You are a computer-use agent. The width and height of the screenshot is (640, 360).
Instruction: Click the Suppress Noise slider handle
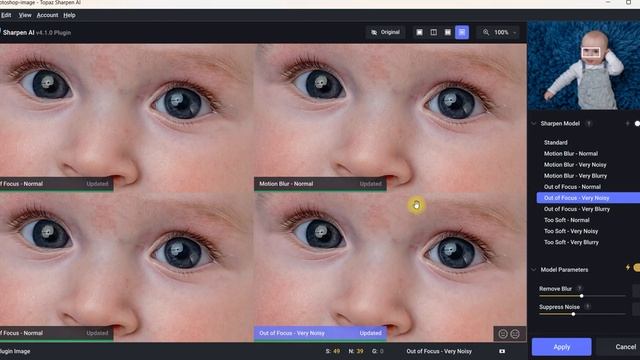tap(573, 314)
